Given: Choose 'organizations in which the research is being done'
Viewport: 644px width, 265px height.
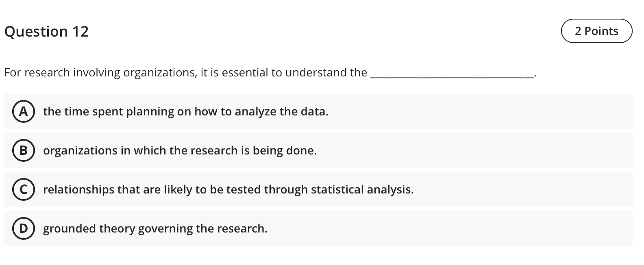Looking at the screenshot, I should pyautogui.click(x=180, y=150).
